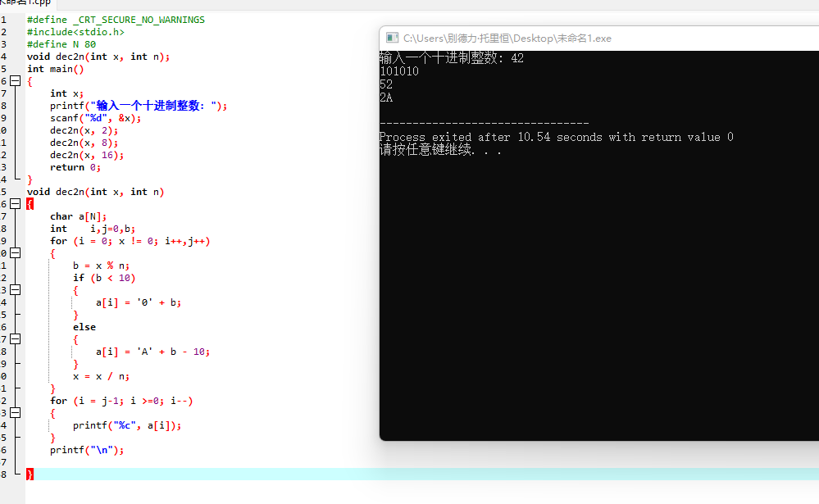Click the if (b < 10) condition
The width and height of the screenshot is (819, 504).
[104, 278]
